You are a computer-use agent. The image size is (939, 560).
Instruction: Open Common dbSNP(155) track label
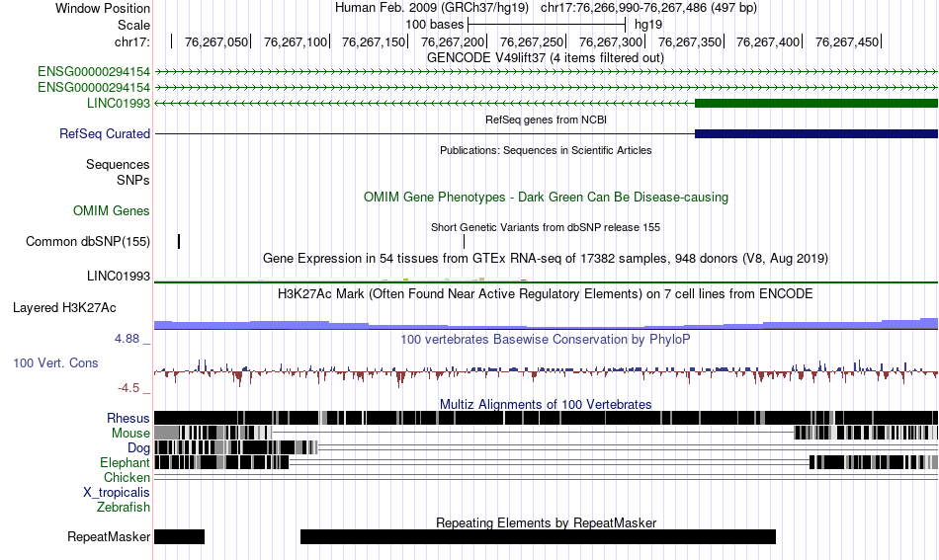point(87,242)
